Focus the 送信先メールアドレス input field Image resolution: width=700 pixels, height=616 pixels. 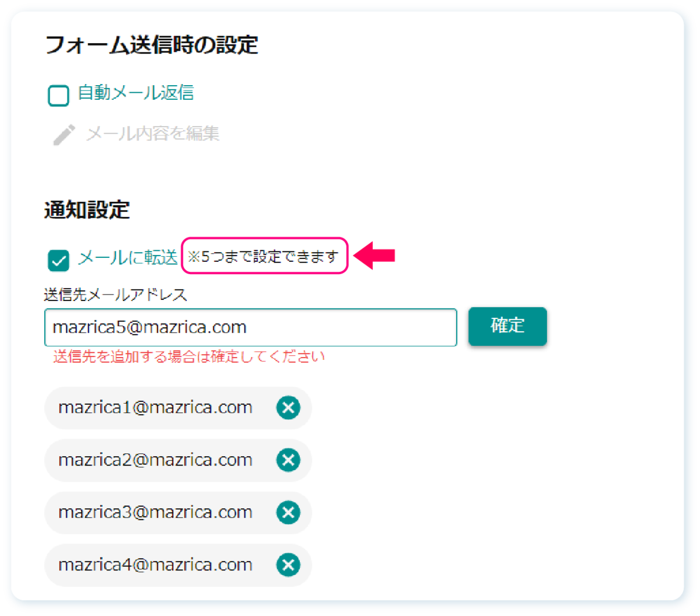coord(250,327)
